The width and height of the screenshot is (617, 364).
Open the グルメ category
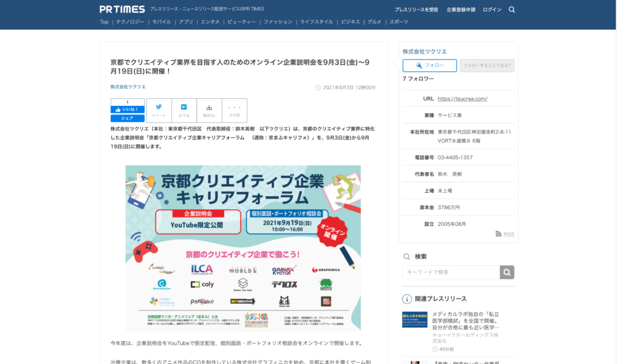coord(375,22)
